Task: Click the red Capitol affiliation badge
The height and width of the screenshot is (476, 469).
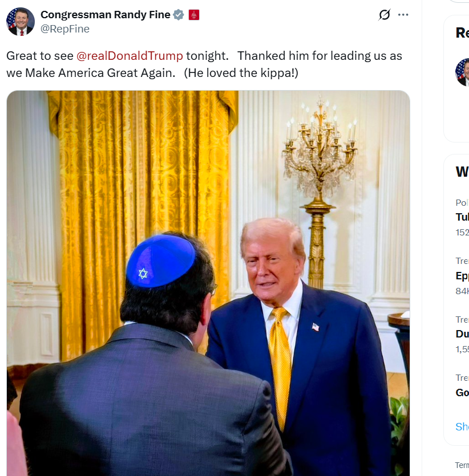Action: (x=194, y=15)
